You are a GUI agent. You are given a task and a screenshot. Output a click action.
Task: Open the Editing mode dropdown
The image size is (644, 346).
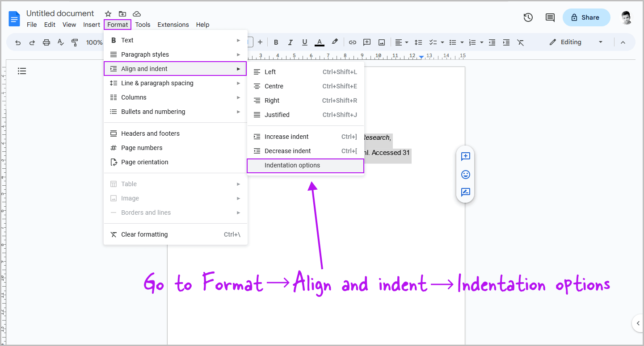coord(576,42)
